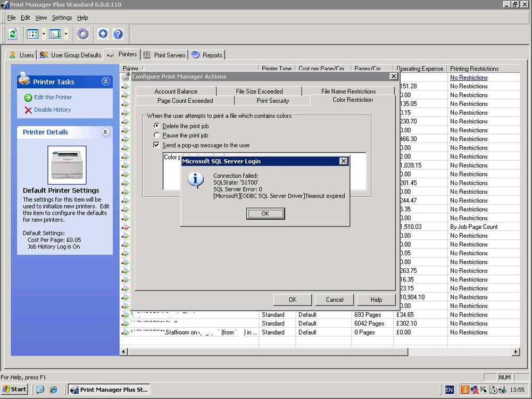Click the Reports tab globe icon
The width and height of the screenshot is (532, 399).
point(195,55)
